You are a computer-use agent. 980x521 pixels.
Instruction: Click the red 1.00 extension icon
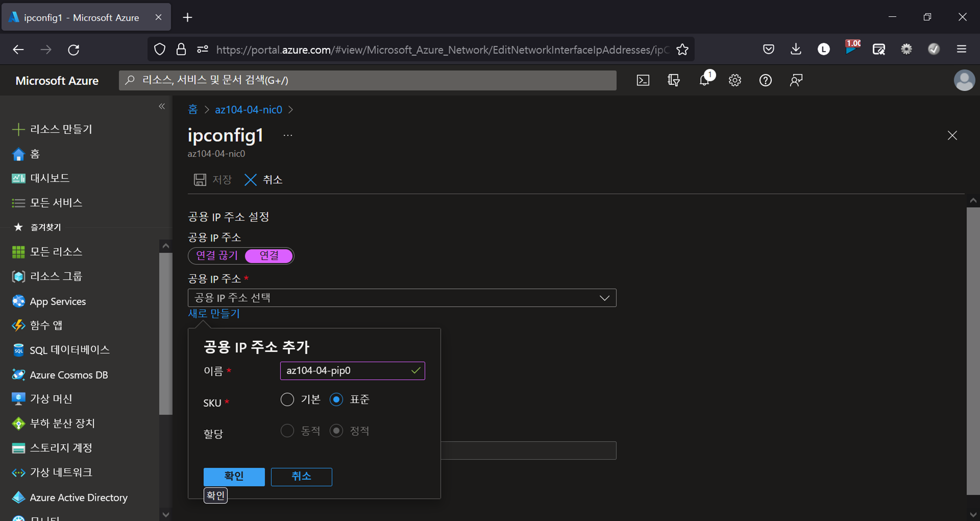click(852, 48)
